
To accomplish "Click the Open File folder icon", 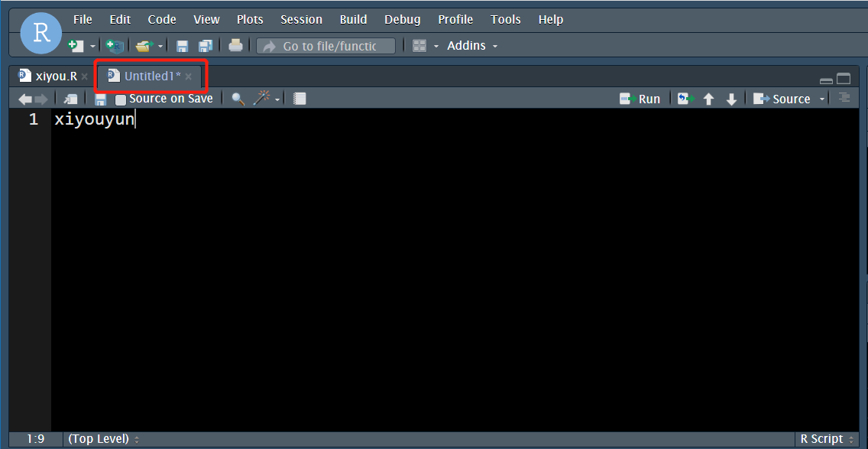I will tap(144, 46).
